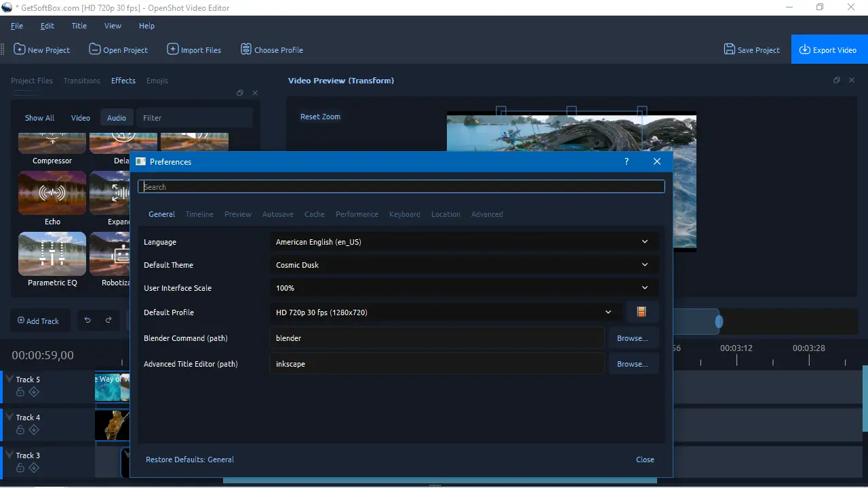Open the Title menu

79,26
